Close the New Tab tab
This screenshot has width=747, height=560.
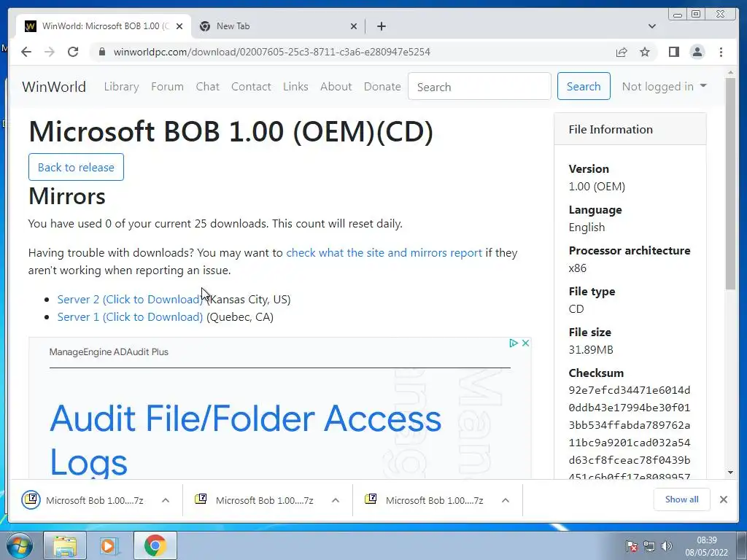(354, 26)
